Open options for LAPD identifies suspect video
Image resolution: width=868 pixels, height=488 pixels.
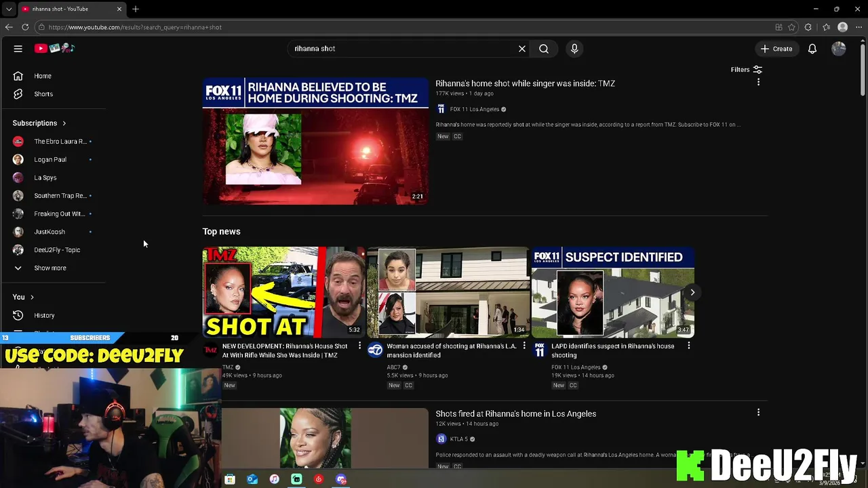[x=689, y=346]
